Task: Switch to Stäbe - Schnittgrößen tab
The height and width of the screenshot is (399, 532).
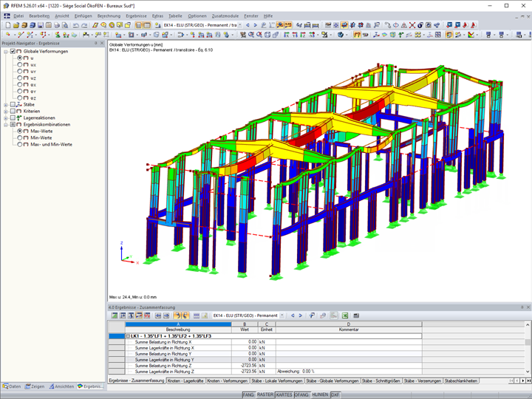Action: tap(381, 381)
